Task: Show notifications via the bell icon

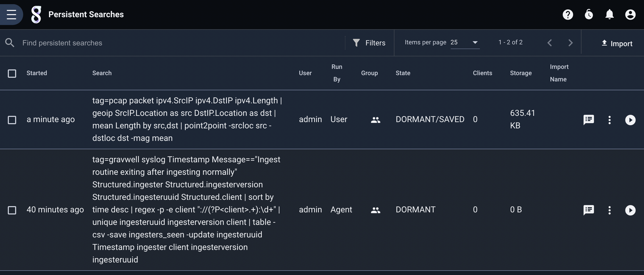Action: pos(610,15)
